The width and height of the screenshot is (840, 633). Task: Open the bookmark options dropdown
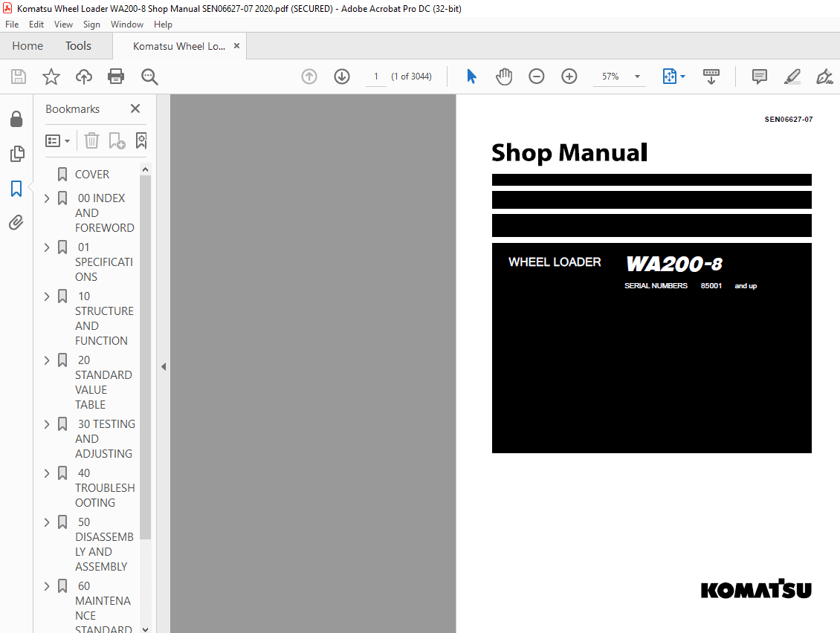coord(58,140)
